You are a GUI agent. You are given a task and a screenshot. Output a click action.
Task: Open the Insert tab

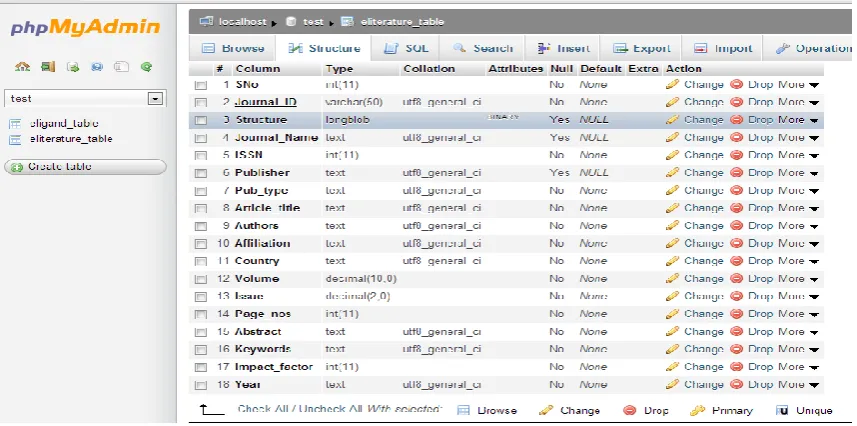pos(563,48)
